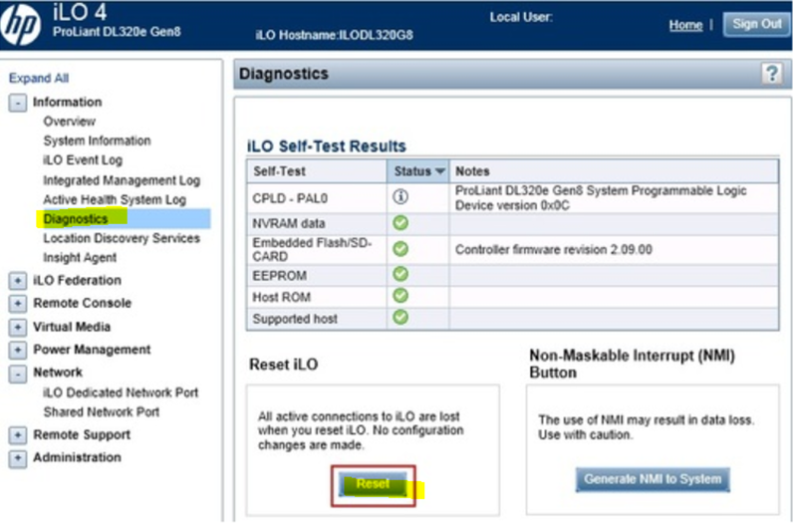Click the Reset iLO button

pos(374,484)
